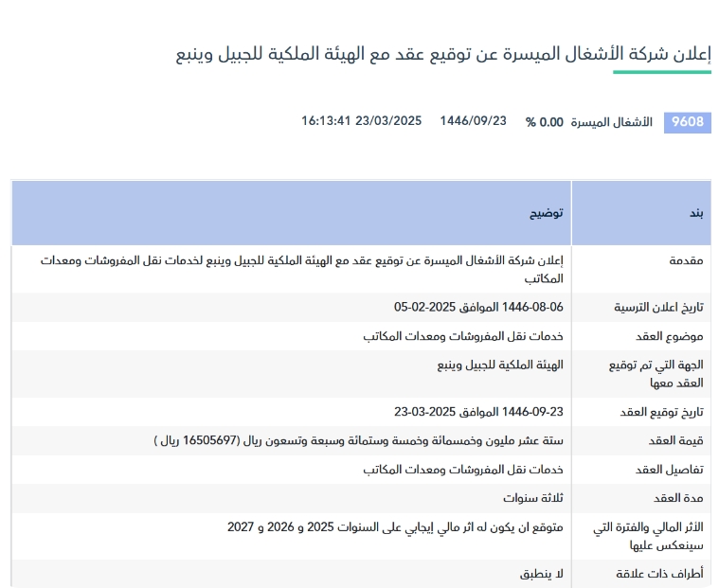
Task: Open the الأشغال الميسرة company name link
Action: [612, 122]
